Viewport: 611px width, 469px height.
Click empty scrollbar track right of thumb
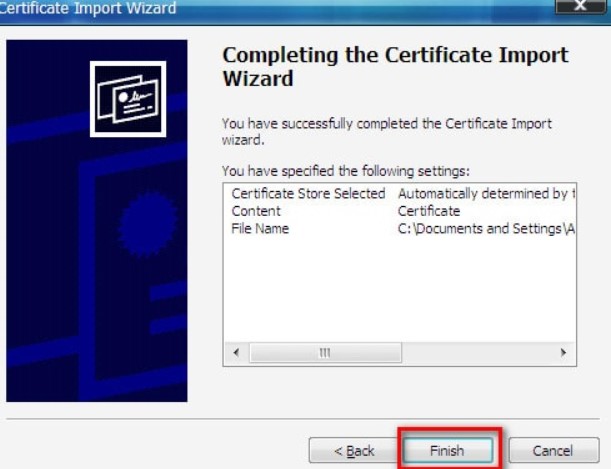pyautogui.click(x=477, y=353)
